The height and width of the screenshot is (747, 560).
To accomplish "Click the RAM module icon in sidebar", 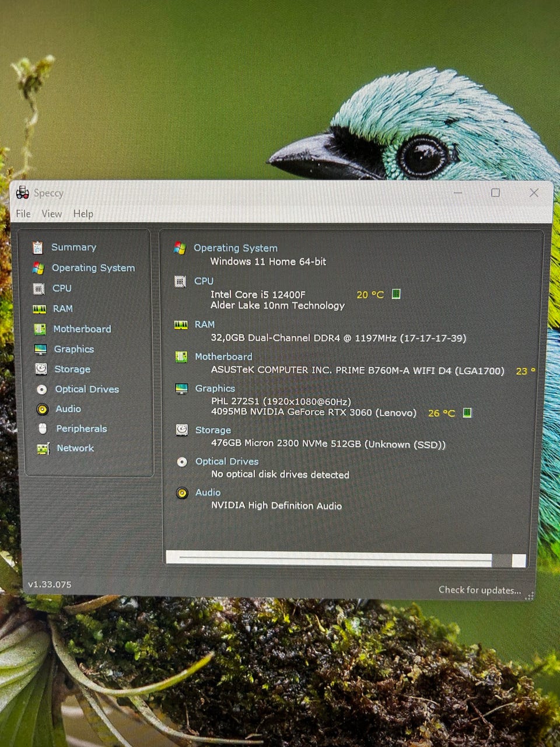I will (x=39, y=309).
